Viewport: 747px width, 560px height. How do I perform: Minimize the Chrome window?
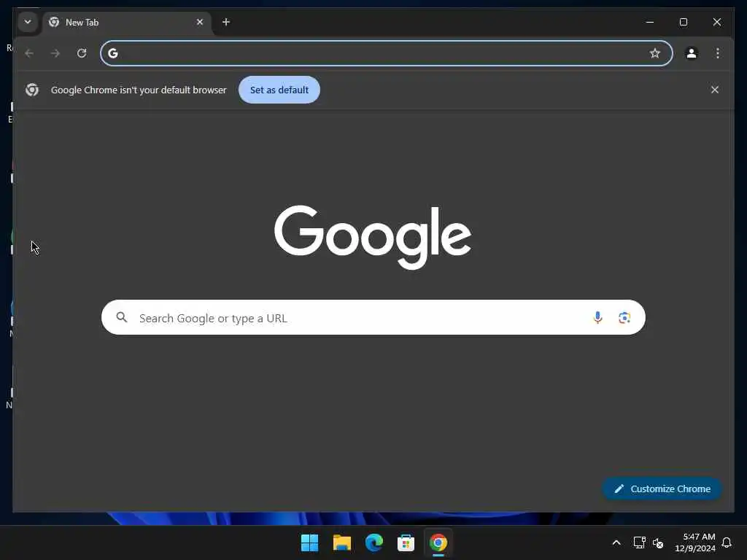(x=649, y=22)
